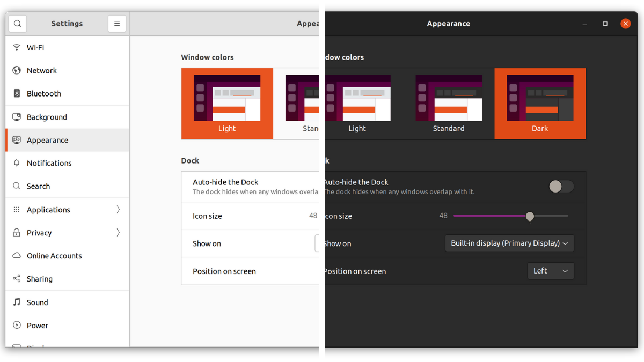Expand the Applications sidebar entry
644x362 pixels.
point(48,210)
